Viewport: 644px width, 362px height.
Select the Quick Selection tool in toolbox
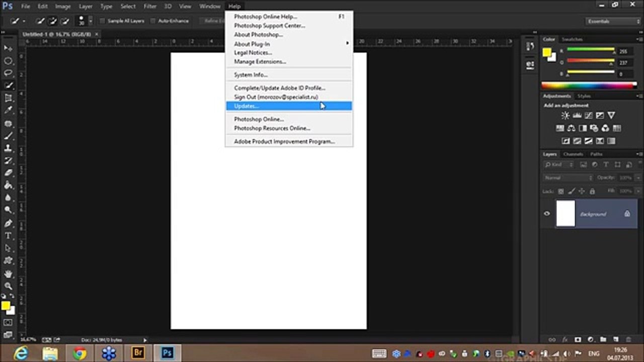(8, 86)
